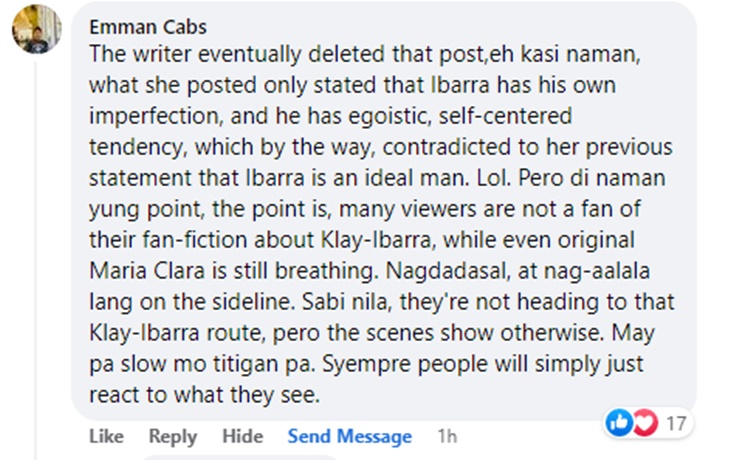The height and width of the screenshot is (460, 750).
Task: Click the partially visible reply bubble below
Action: coord(239,458)
